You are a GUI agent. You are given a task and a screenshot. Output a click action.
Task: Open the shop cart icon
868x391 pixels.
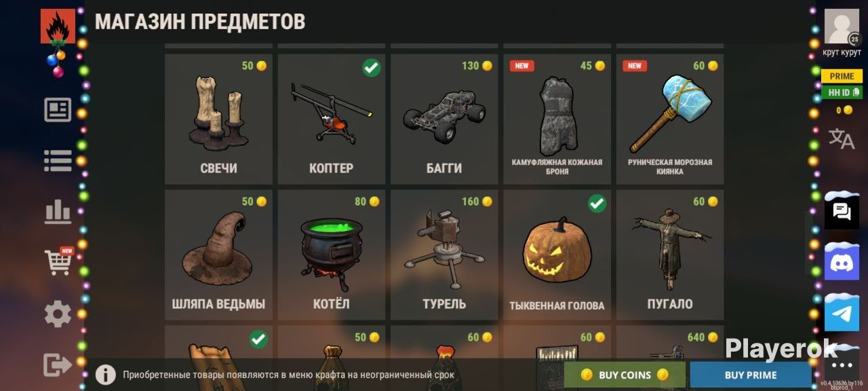58,261
